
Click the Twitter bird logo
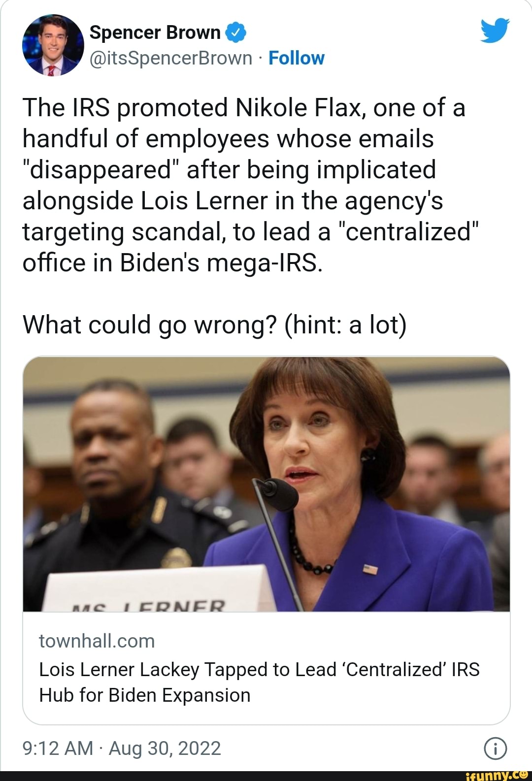495,31
